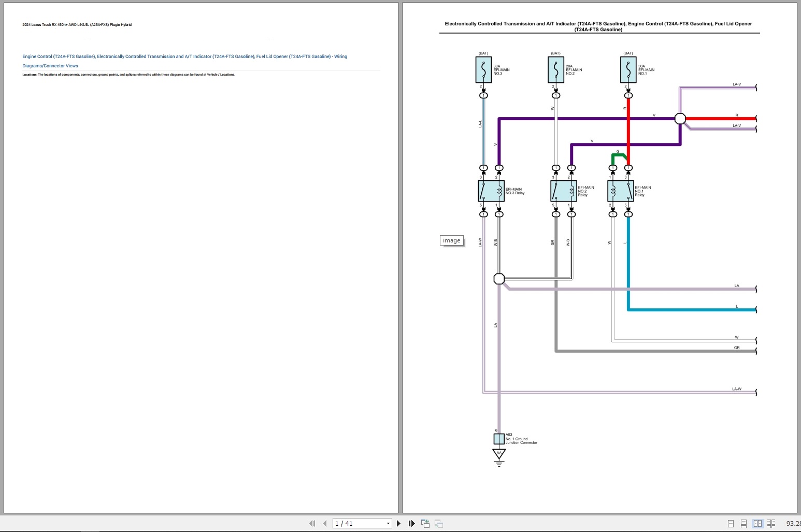Image resolution: width=801 pixels, height=532 pixels.
Task: Open the page number dropdown arrow
Action: [x=388, y=524]
